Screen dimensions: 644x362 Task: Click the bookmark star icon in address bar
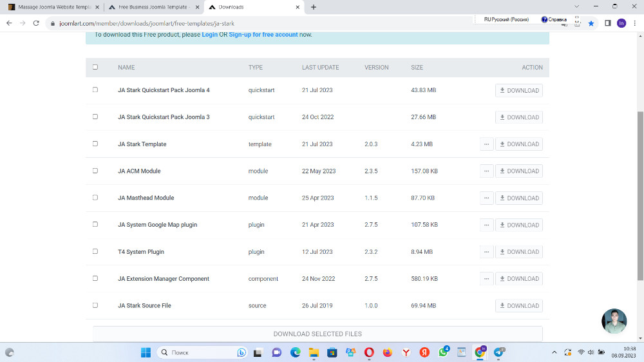point(591,23)
